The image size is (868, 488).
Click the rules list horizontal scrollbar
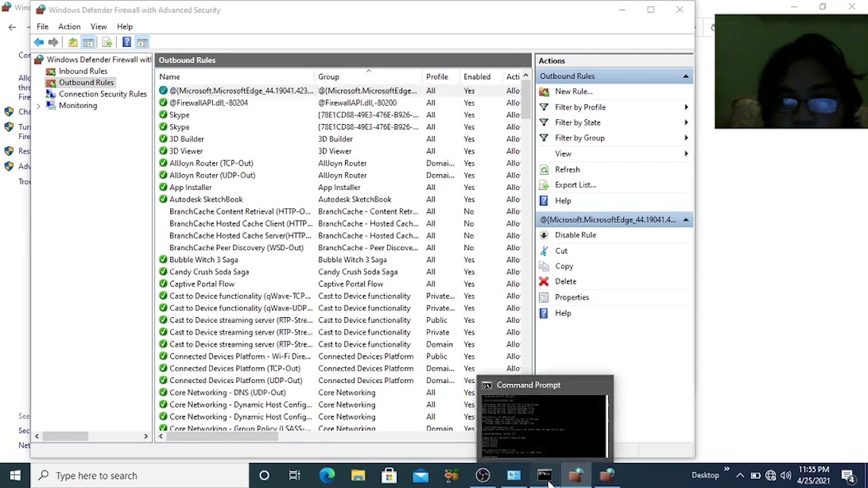[x=222, y=436]
